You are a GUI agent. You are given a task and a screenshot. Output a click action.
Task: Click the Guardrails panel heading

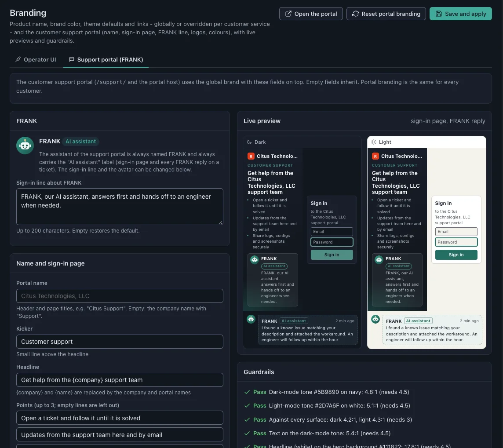(259, 372)
